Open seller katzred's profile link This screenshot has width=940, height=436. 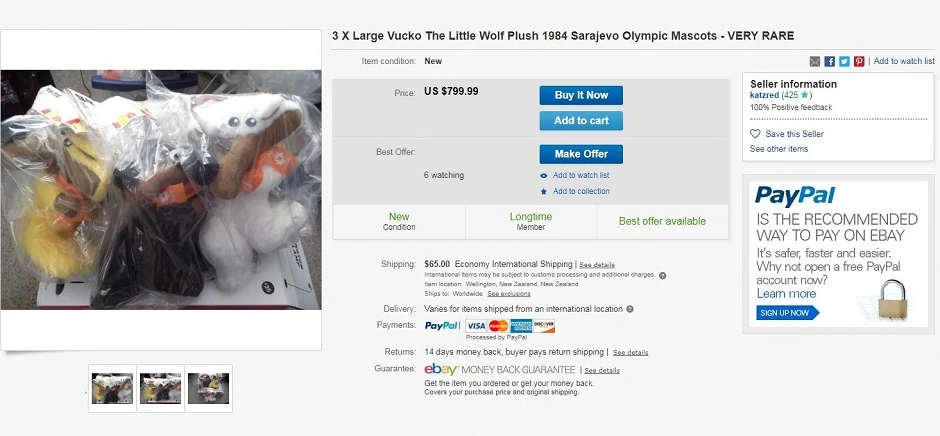[765, 95]
